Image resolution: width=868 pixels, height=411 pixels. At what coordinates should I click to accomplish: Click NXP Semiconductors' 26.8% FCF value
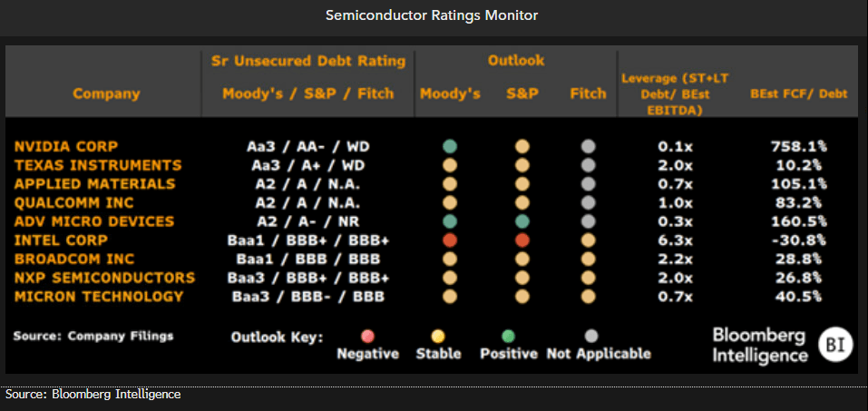pyautogui.click(x=798, y=278)
